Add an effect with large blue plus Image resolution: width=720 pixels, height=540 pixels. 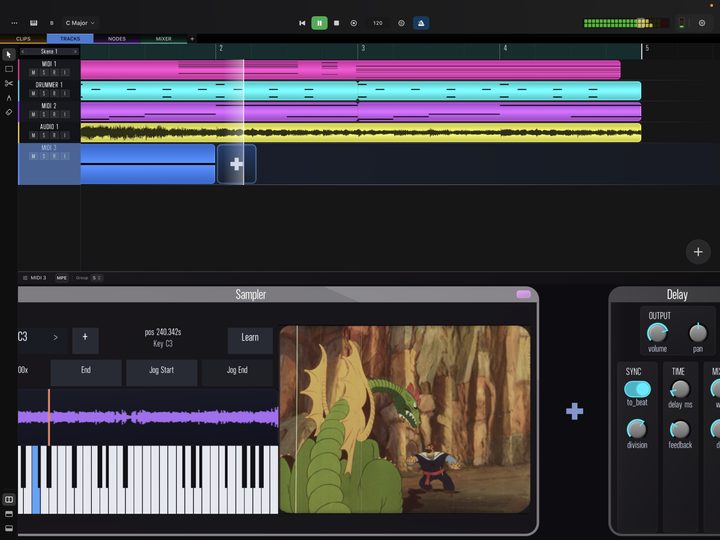pos(574,411)
